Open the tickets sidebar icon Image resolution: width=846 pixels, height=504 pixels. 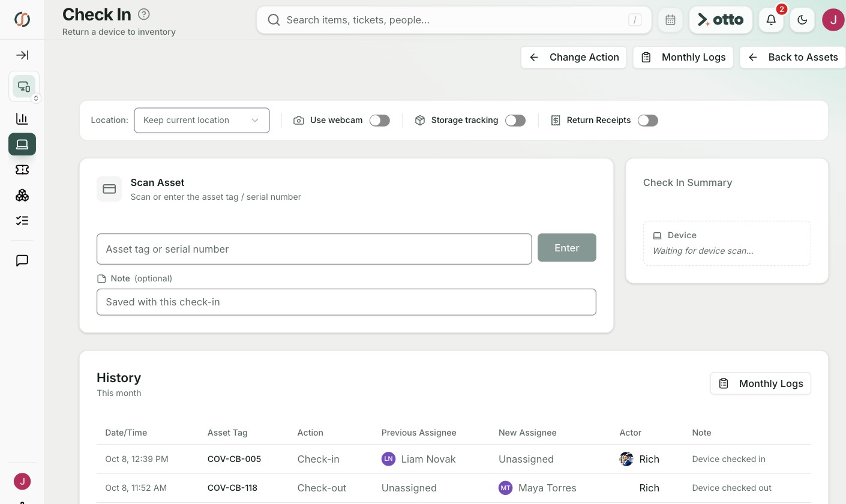22,170
